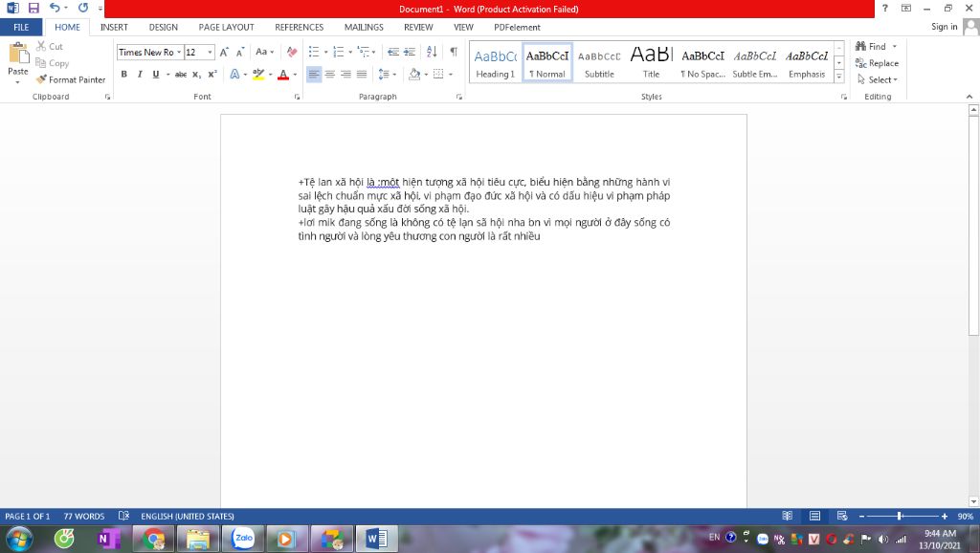
Task: Apply the Heading 1 style
Action: [495, 63]
